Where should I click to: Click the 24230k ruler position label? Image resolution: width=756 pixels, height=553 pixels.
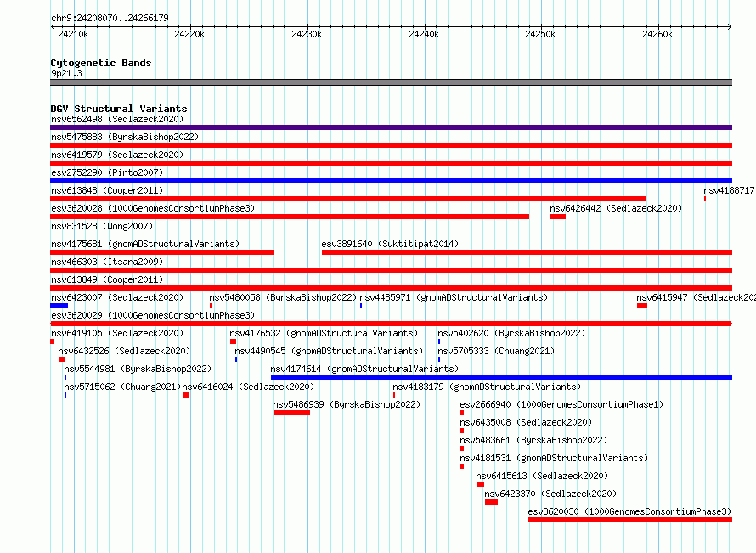pyautogui.click(x=307, y=34)
